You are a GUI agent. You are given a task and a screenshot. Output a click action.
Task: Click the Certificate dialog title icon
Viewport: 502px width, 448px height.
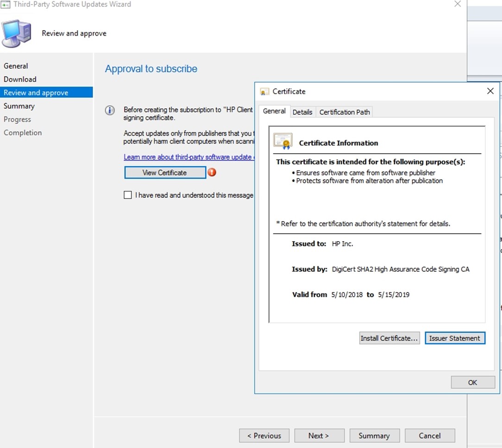tap(264, 92)
